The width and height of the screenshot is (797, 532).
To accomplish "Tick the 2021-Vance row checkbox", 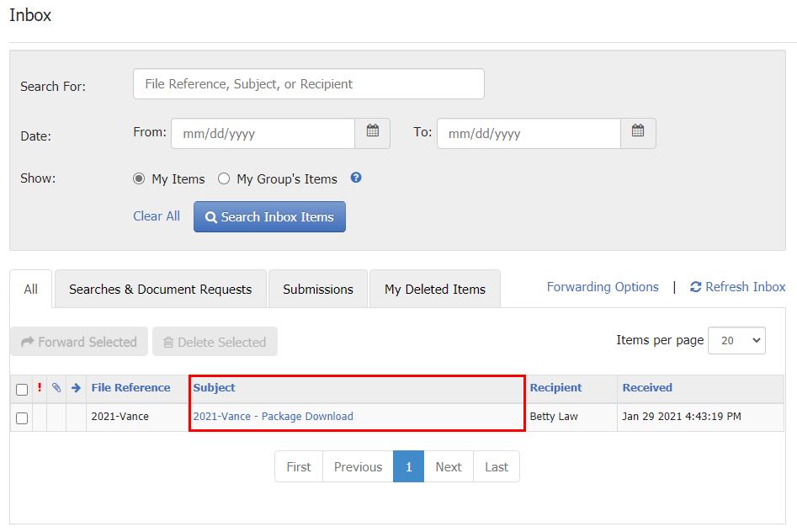I will click(22, 418).
